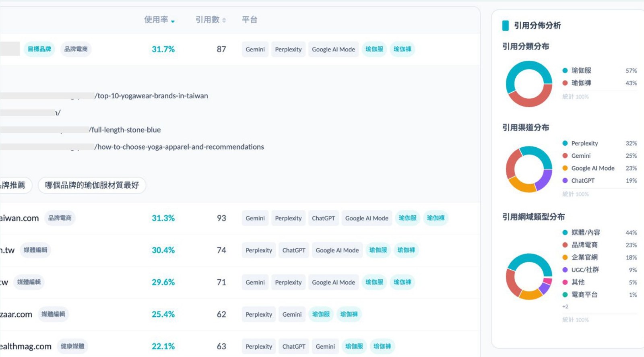The height and width of the screenshot is (357, 644).
Task: Click Google AI Mode in 31.3% row
Action: (367, 218)
